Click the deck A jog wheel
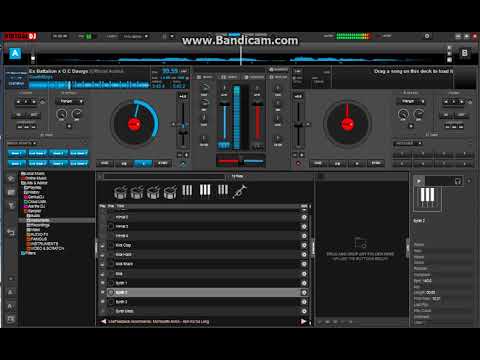Screen dimensions: 480x360 pyautogui.click(x=134, y=124)
